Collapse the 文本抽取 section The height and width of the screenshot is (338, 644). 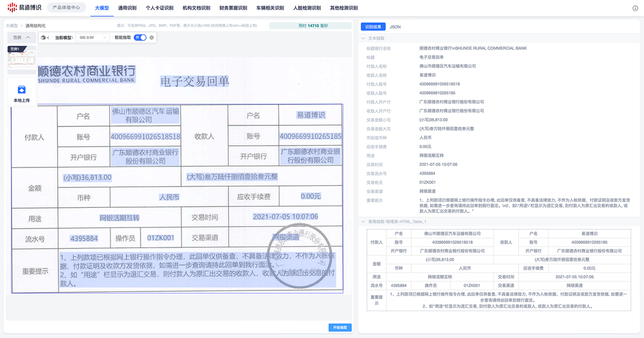click(x=363, y=38)
